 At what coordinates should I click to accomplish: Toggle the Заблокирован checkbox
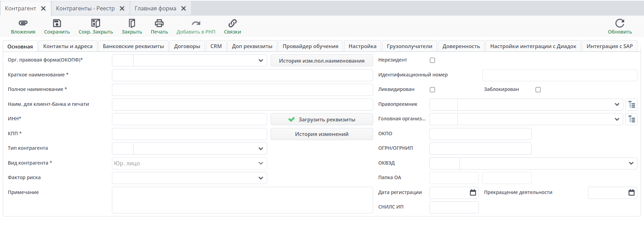coord(538,90)
